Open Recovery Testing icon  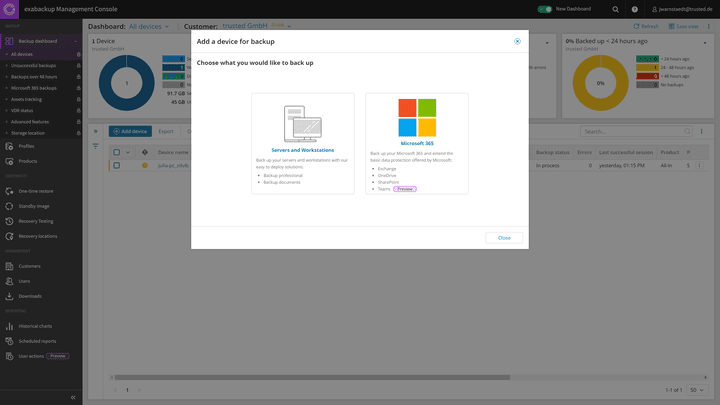pyautogui.click(x=9, y=221)
